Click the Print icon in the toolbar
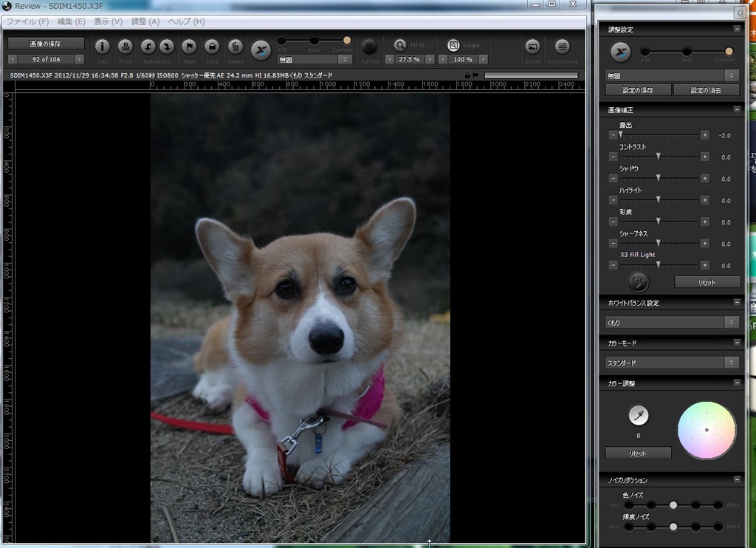This screenshot has height=548, width=756. [125, 47]
